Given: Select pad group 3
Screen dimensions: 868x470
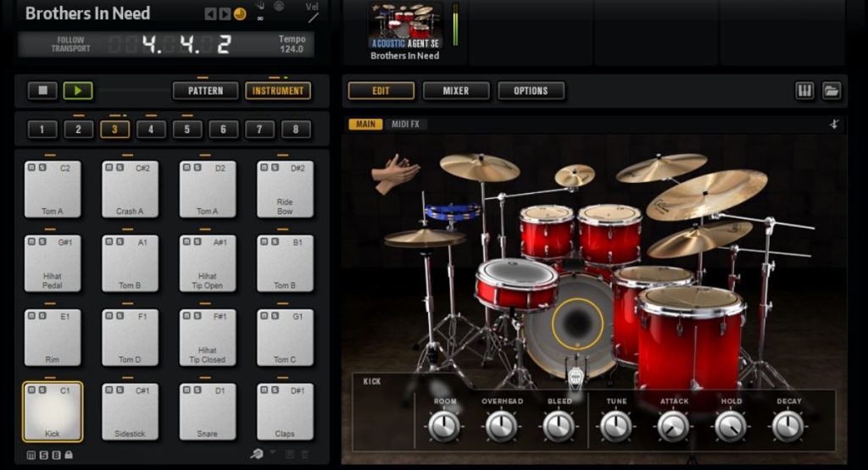Looking at the screenshot, I should pyautogui.click(x=114, y=130).
